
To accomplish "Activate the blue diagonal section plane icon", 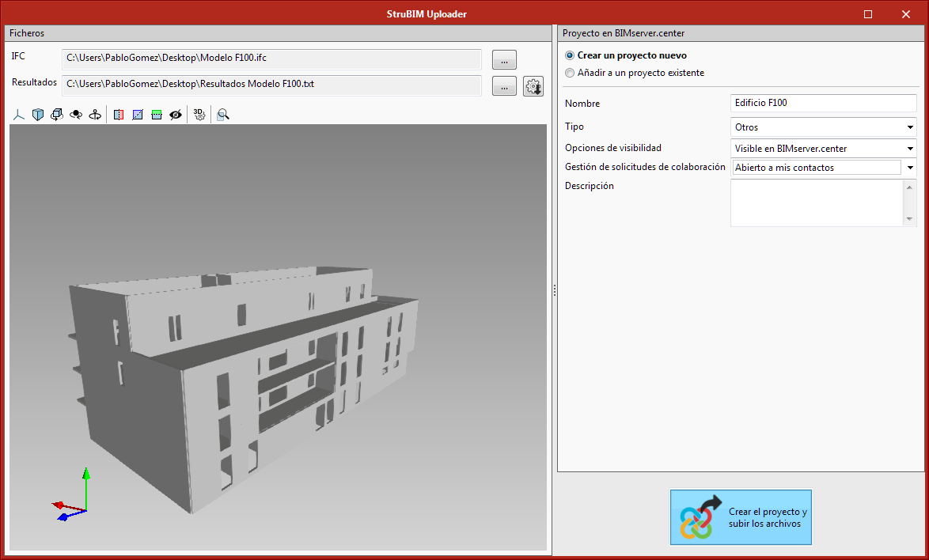I will [x=138, y=115].
